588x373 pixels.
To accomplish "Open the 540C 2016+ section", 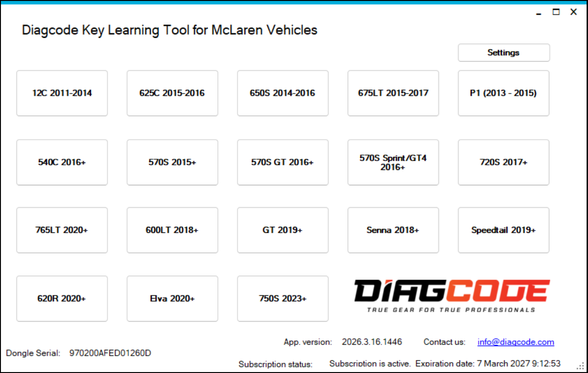I will [x=62, y=162].
